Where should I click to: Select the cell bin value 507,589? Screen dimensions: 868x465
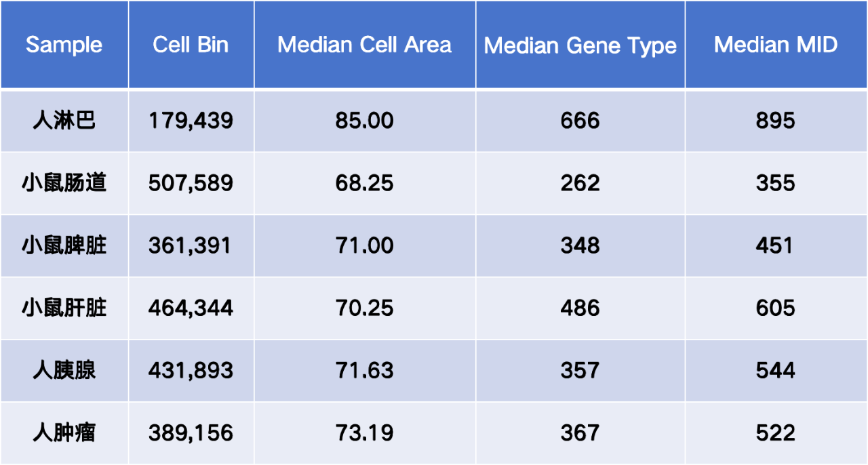coord(191,183)
